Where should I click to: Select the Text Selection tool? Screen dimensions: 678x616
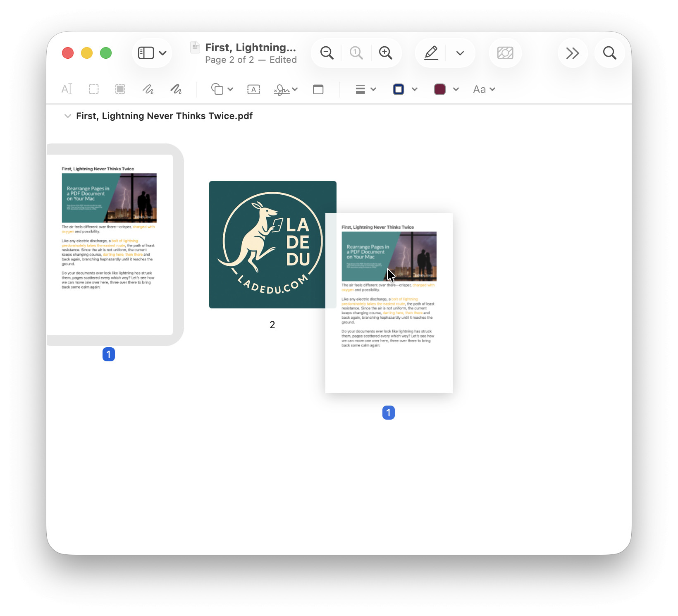[x=67, y=89]
